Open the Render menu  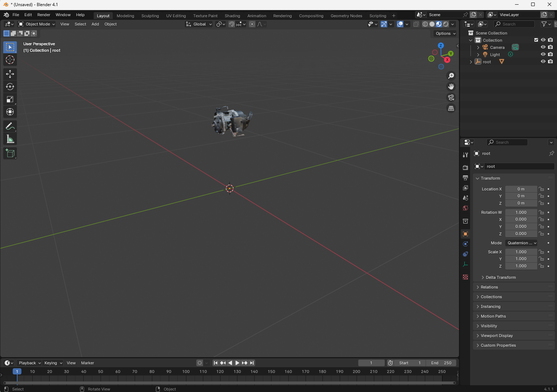coord(44,15)
